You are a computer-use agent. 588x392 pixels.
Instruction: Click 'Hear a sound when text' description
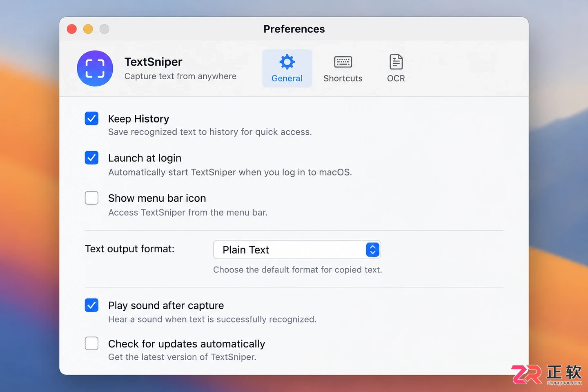tap(212, 319)
